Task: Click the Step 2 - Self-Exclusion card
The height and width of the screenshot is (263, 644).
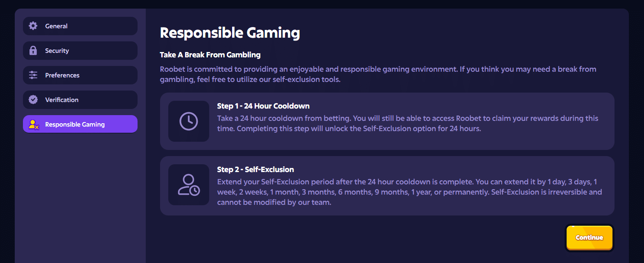Action: (x=387, y=185)
